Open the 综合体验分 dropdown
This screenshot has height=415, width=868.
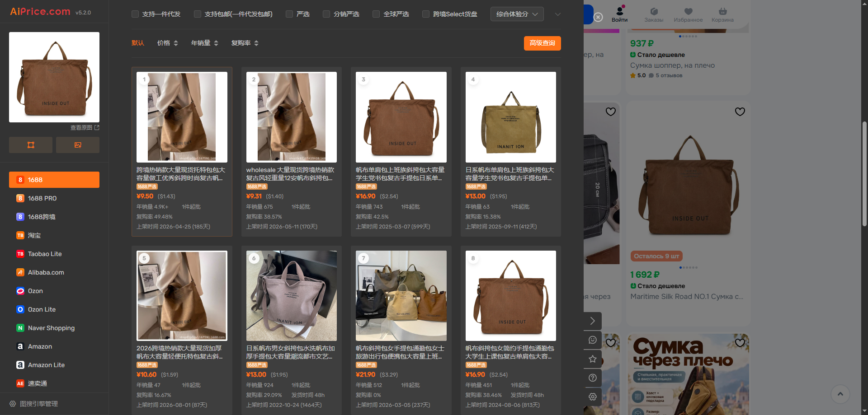pyautogui.click(x=517, y=14)
